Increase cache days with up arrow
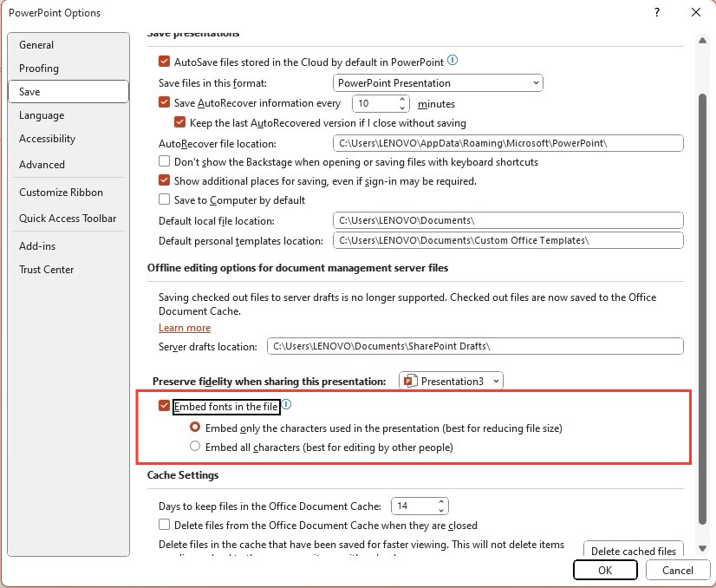716x588 pixels. [x=441, y=501]
